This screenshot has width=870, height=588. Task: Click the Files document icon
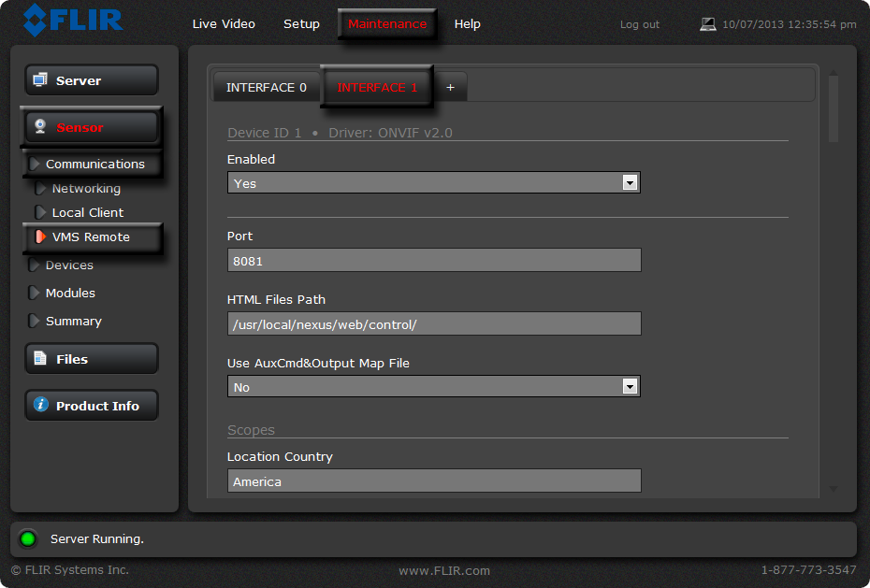click(x=41, y=358)
